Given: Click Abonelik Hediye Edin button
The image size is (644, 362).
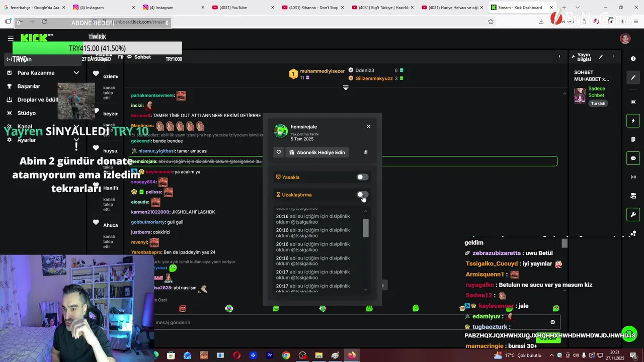Looking at the screenshot, I should click(317, 152).
